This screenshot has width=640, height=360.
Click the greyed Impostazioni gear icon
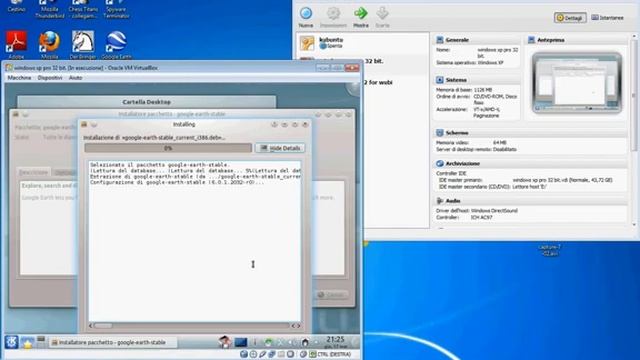333,13
